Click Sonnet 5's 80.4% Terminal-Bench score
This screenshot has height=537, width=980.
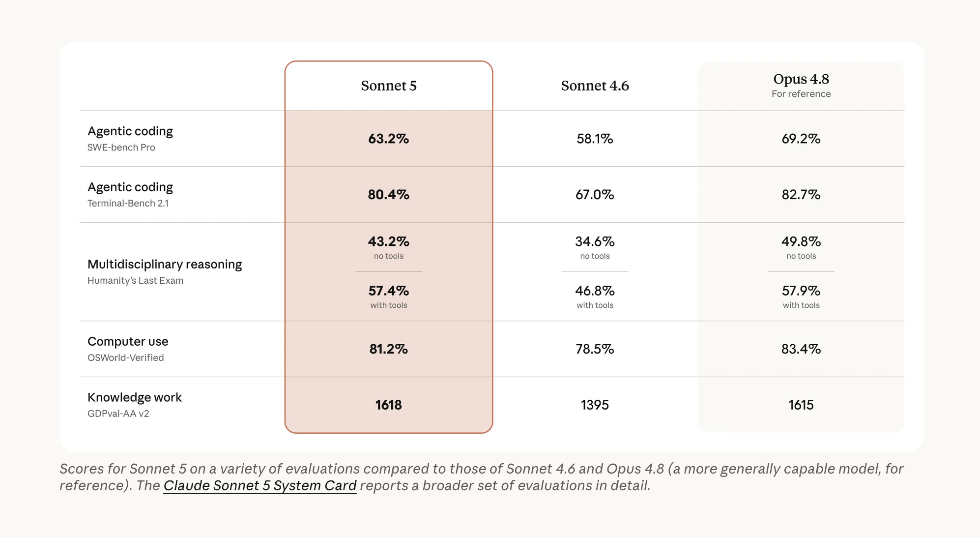tap(389, 195)
